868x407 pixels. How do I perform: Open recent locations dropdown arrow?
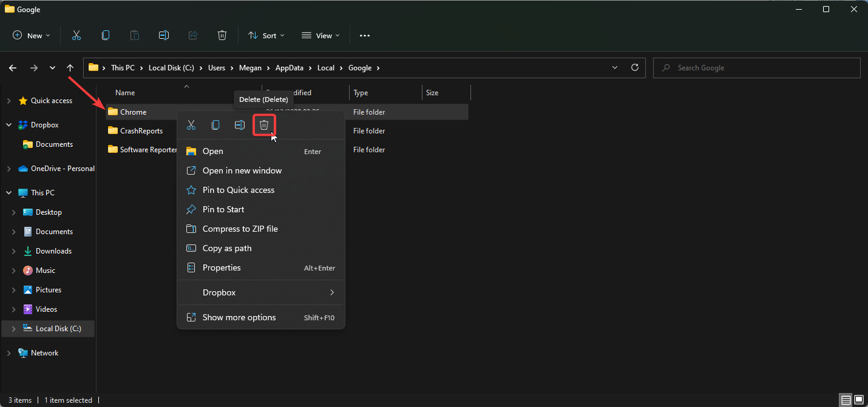click(53, 68)
